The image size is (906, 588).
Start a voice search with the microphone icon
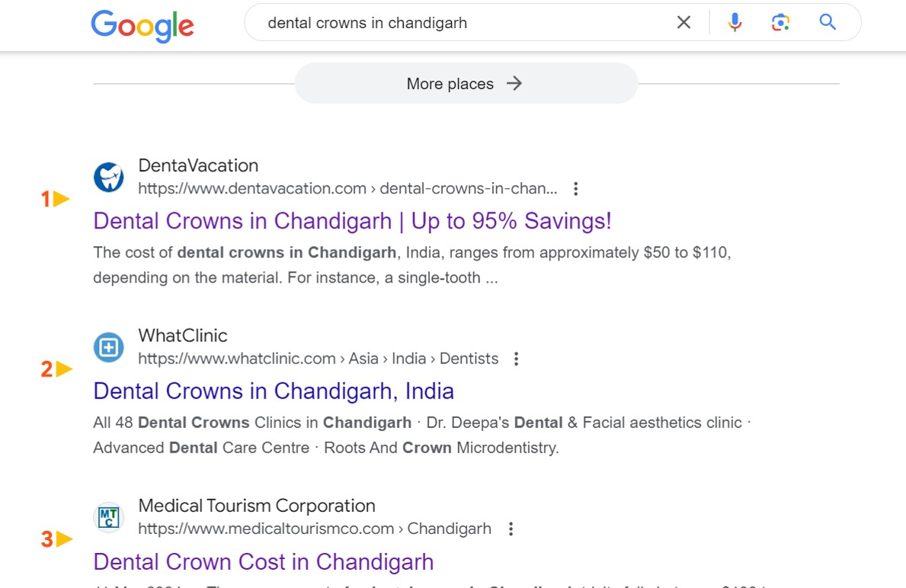click(x=734, y=22)
